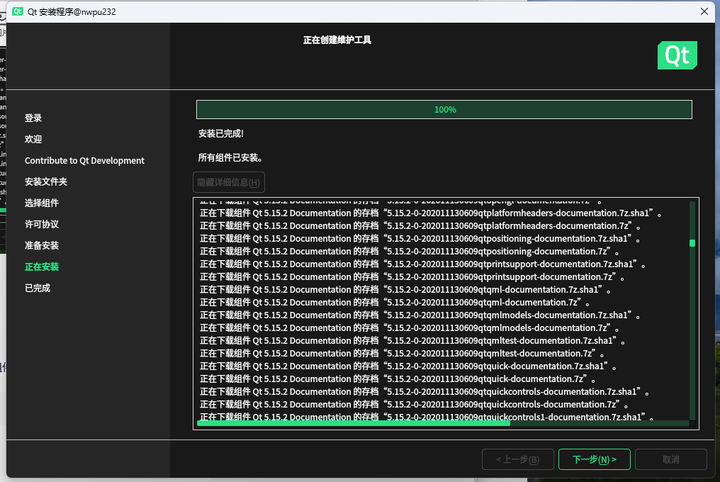Select the 已完成 sidebar step
The height and width of the screenshot is (482, 720).
coord(37,288)
